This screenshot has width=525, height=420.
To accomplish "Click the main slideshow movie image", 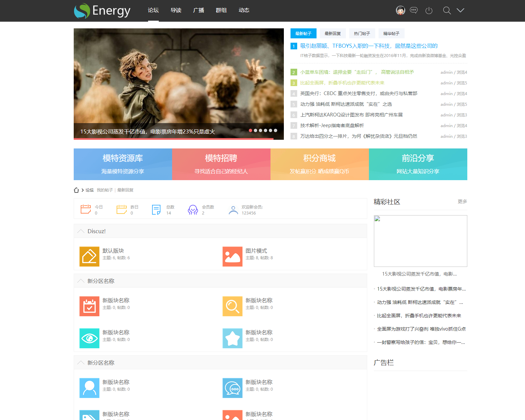I will point(178,77).
